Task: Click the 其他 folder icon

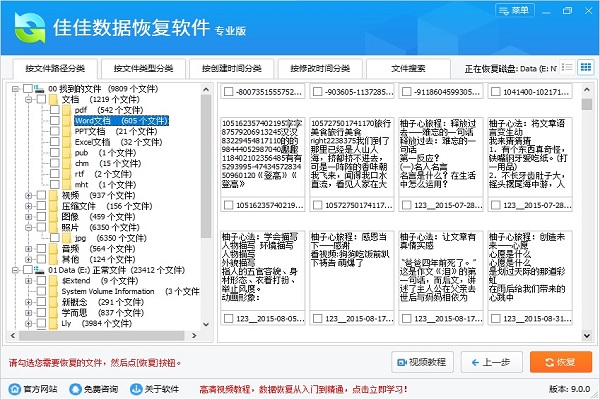Action: point(53,260)
